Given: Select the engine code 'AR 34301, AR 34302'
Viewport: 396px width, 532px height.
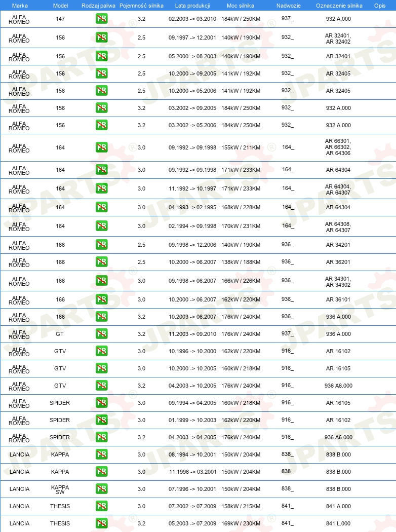Looking at the screenshot, I should [x=338, y=282].
